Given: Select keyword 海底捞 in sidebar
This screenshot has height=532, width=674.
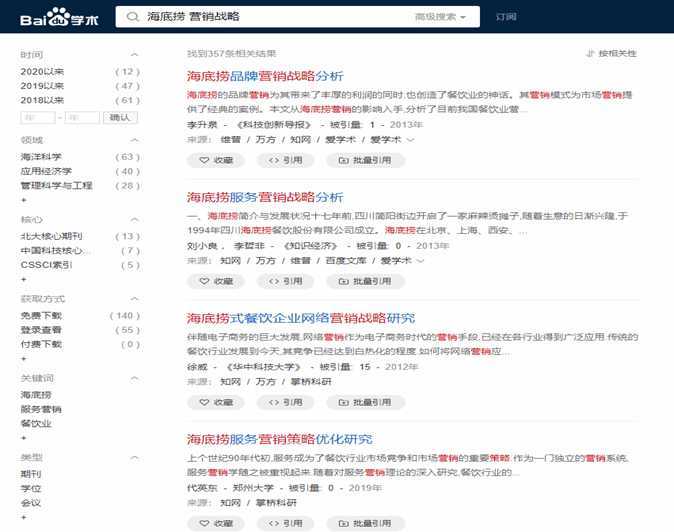Looking at the screenshot, I should tap(36, 395).
